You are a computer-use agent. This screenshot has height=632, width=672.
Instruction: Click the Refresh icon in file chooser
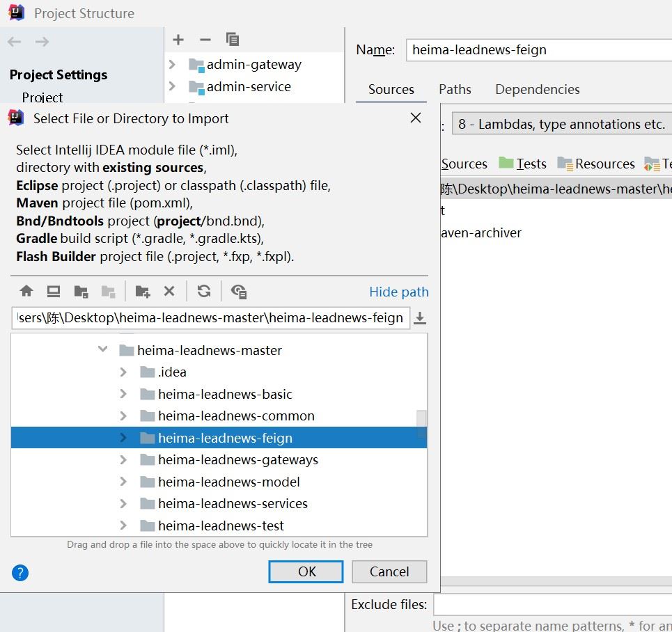tap(204, 292)
